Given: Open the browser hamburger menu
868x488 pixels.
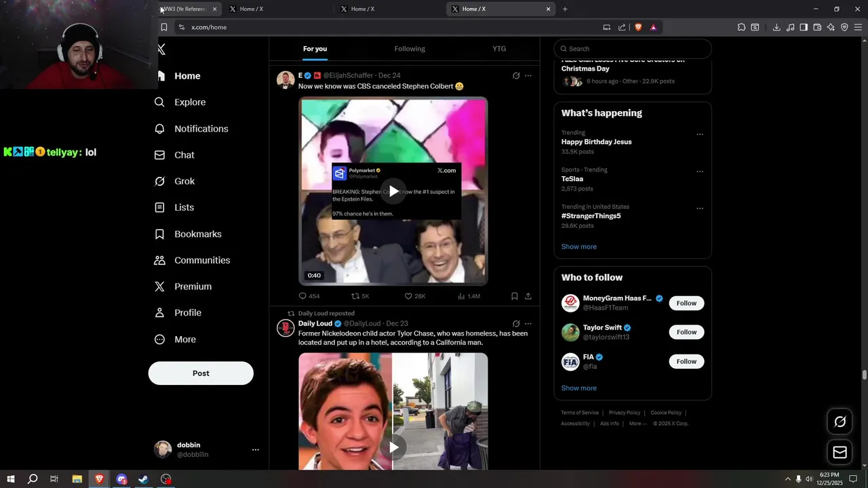Looking at the screenshot, I should click(x=858, y=27).
